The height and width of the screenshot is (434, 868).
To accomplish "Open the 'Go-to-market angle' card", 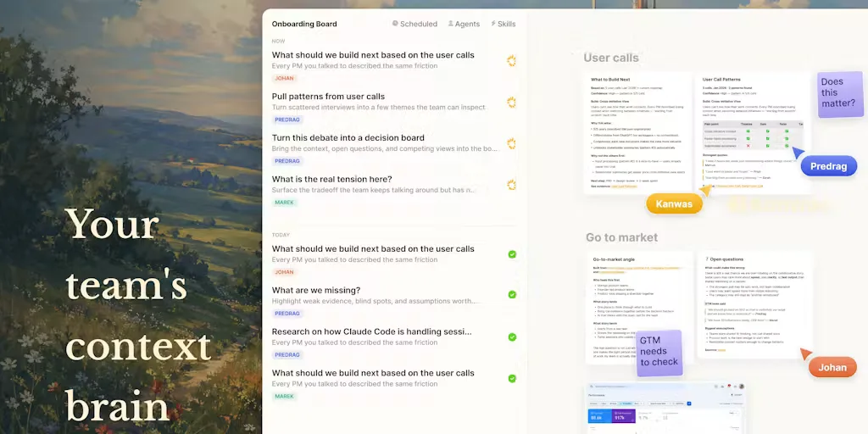I will pos(638,307).
